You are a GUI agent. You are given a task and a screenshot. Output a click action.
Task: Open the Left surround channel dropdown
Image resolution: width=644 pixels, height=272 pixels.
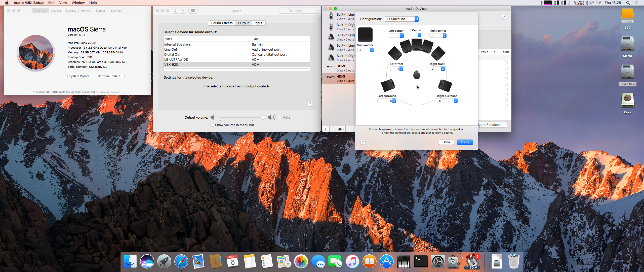(x=387, y=101)
